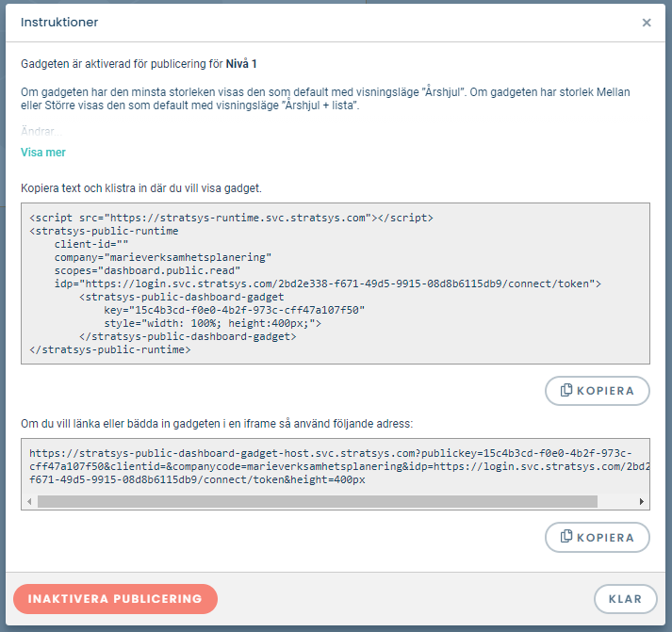Viewport: 672px width, 632px height.
Task: Click the faded 'Ändrar...' text
Action: [41, 131]
